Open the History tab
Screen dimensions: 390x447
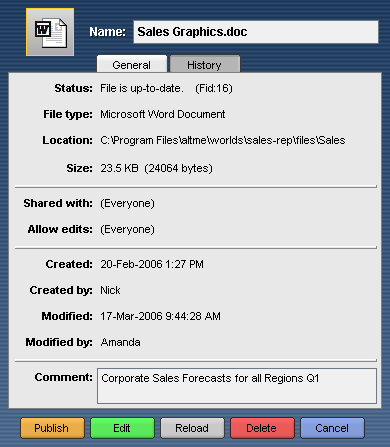[205, 65]
